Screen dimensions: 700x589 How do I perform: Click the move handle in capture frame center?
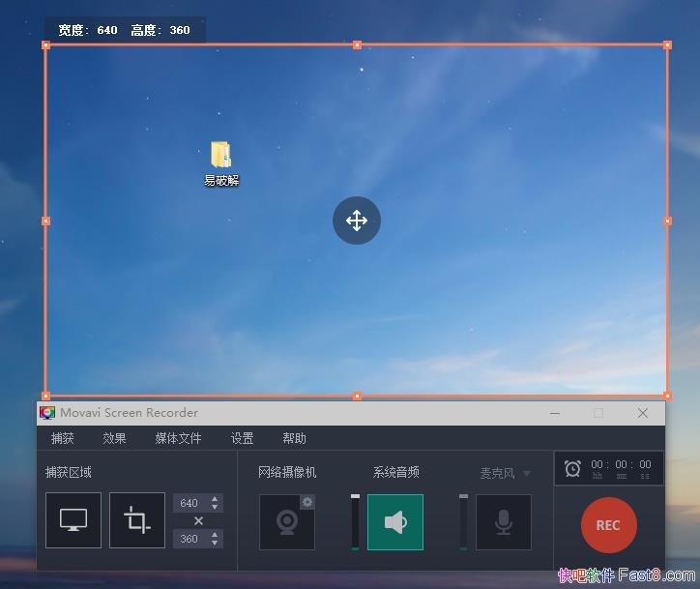(x=357, y=221)
